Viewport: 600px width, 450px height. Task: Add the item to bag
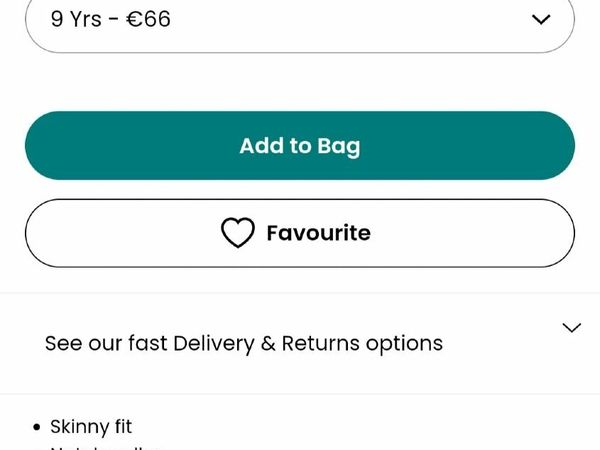coord(300,145)
